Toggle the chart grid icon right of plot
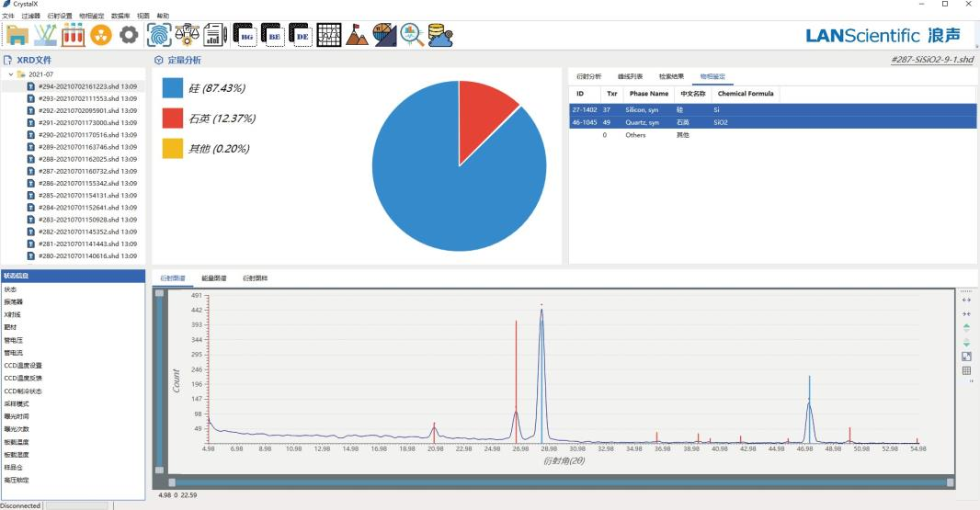Viewport: 980px width, 510px height. pos(966,371)
